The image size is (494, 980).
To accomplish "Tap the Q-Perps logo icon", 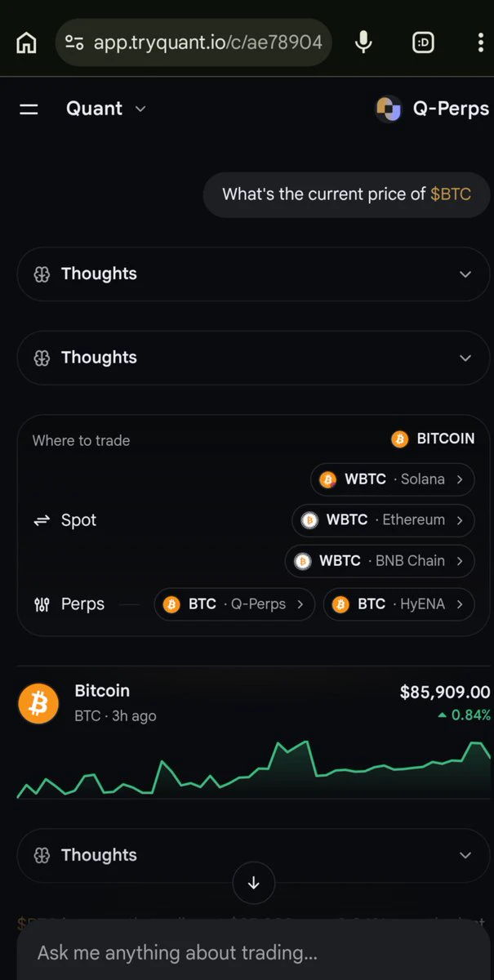I will click(388, 109).
